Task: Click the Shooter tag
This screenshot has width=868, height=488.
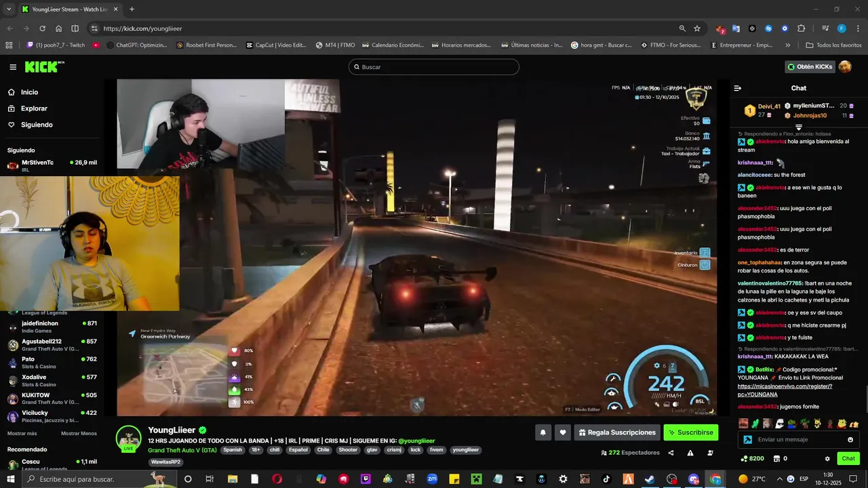Action: (348, 450)
